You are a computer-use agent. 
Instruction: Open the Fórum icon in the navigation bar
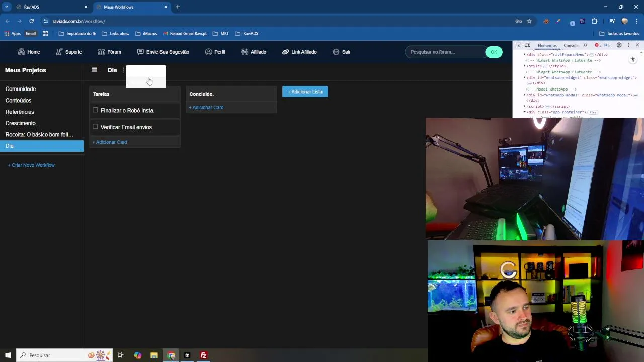pos(101,52)
